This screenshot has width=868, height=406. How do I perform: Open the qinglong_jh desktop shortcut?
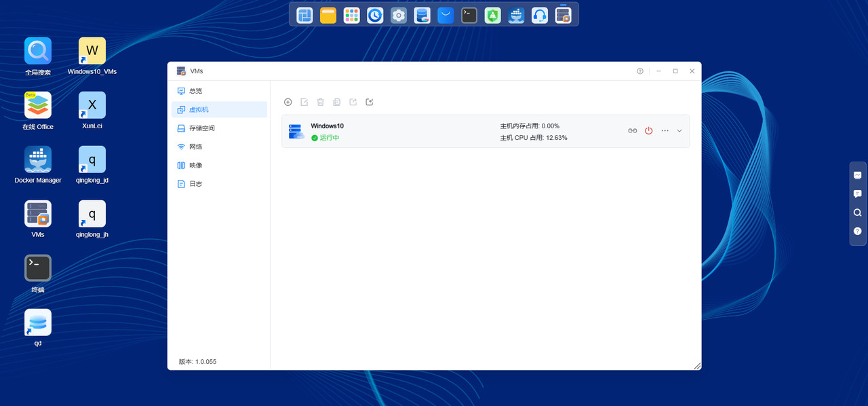(92, 219)
